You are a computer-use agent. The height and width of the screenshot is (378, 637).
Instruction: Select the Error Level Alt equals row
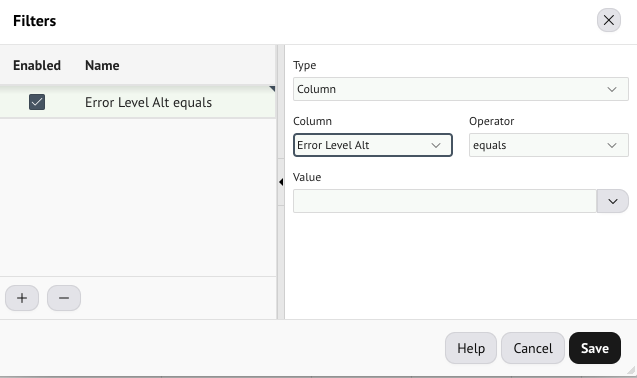point(138,102)
